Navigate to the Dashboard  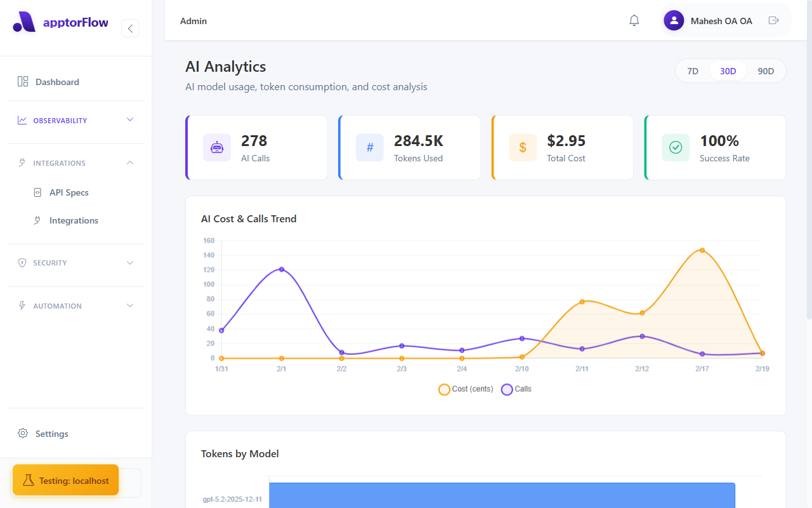click(x=58, y=81)
